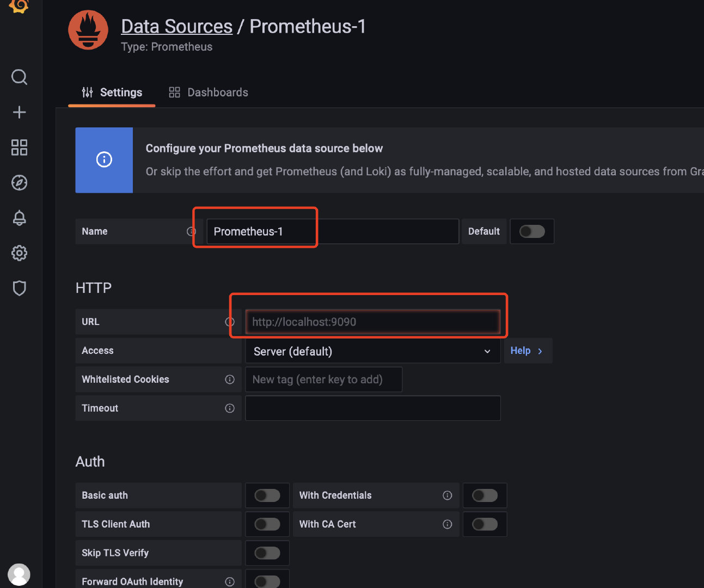Open Server Admin shield icon
Screen dimensions: 704x588
point(19,288)
